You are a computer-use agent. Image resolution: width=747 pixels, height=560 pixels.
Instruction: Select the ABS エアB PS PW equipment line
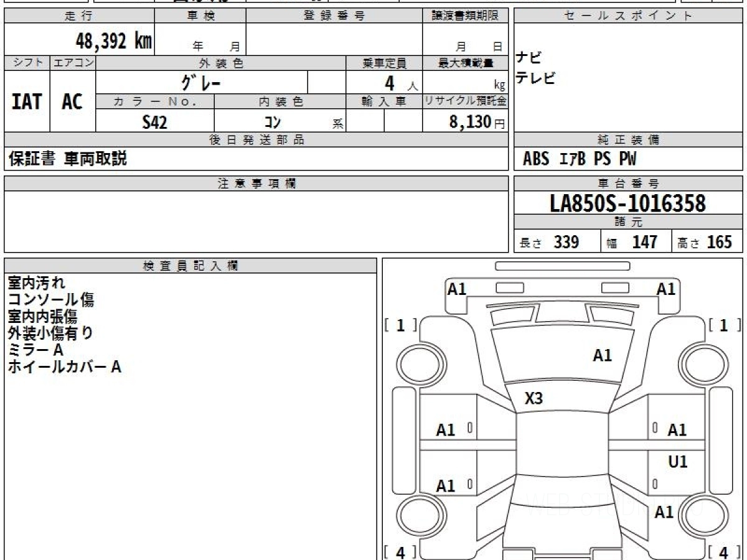[580, 159]
